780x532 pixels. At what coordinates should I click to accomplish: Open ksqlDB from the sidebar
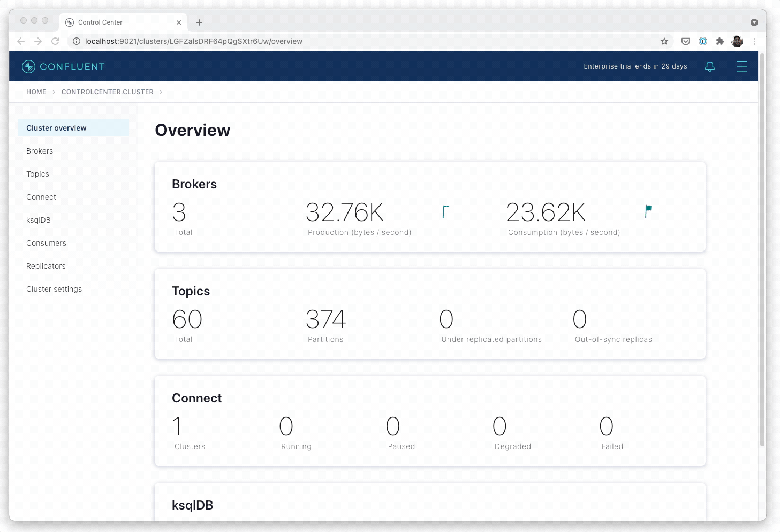pos(39,220)
